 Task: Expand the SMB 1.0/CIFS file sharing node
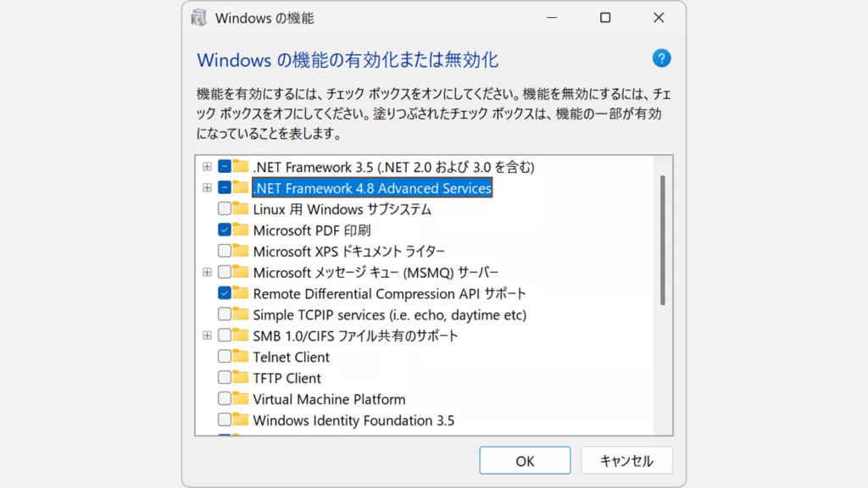click(x=207, y=335)
